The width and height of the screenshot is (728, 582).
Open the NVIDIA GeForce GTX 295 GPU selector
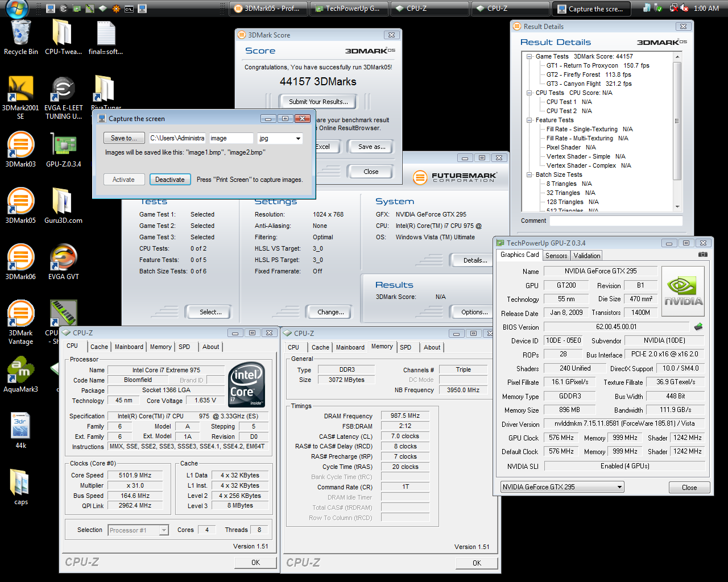coord(562,487)
